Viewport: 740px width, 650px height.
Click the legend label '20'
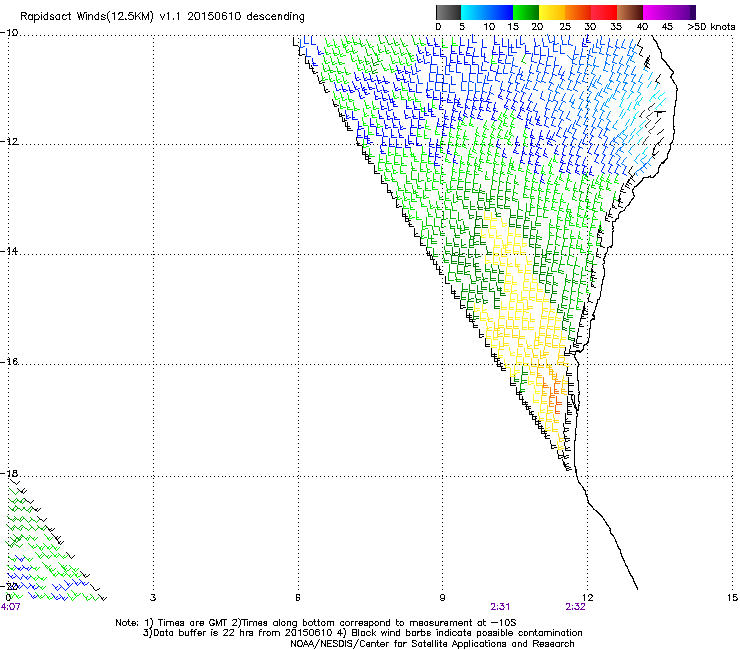(x=538, y=27)
